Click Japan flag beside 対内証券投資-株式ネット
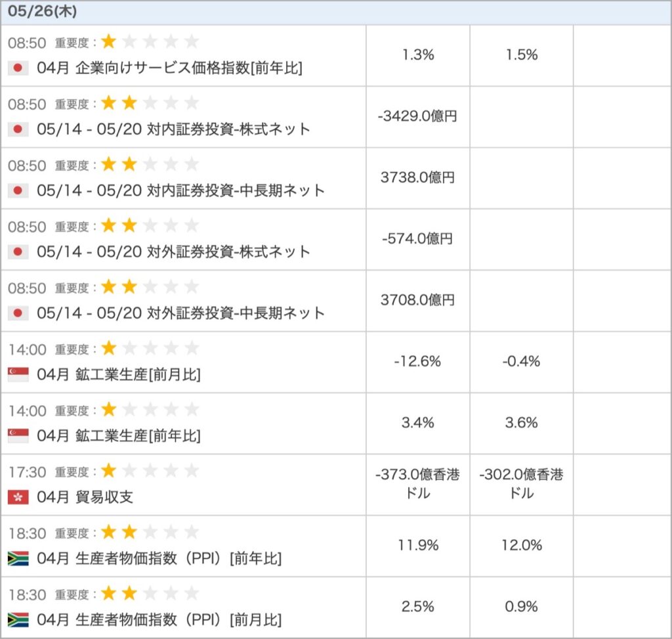 pos(18,129)
